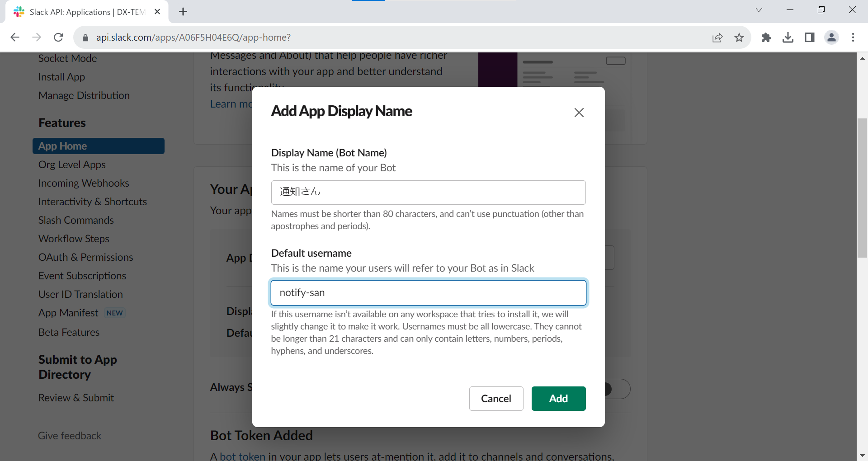The height and width of the screenshot is (461, 868).
Task: Open OAuth & Permissions in the sidebar
Action: pyautogui.click(x=86, y=257)
